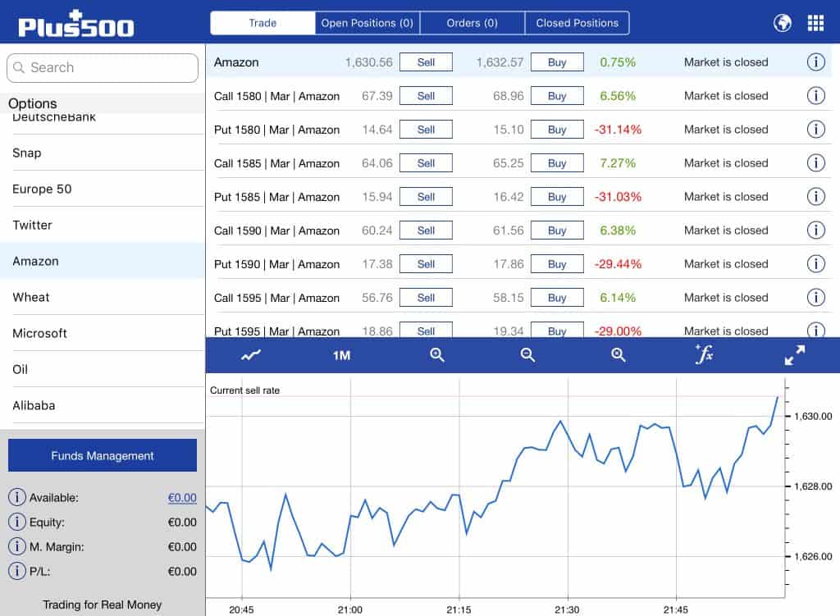840x616 pixels.
Task: Select Snap in the options list
Action: click(x=103, y=153)
